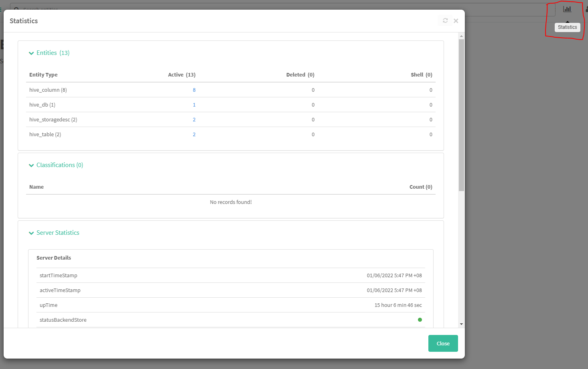Click the hive_storagedesc (2) row label
Image resolution: width=588 pixels, height=369 pixels.
click(x=53, y=119)
